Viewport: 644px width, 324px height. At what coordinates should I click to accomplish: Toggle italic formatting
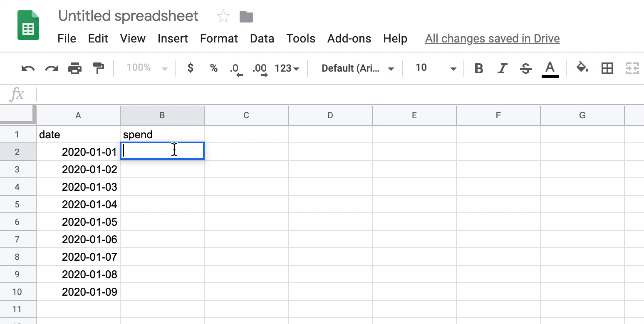click(x=503, y=68)
